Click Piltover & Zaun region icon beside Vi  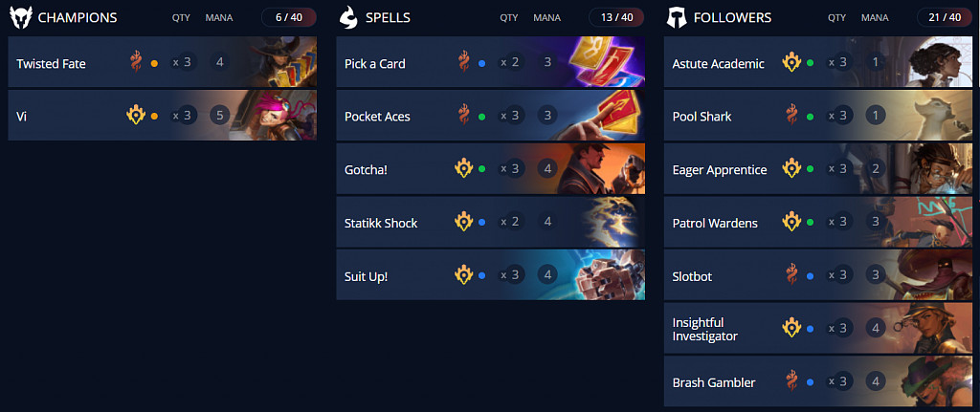136,116
